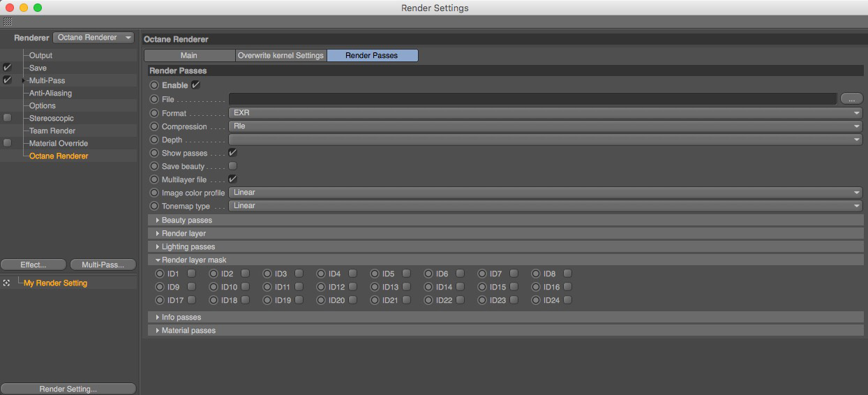Click the File browse (...) button

click(852, 99)
